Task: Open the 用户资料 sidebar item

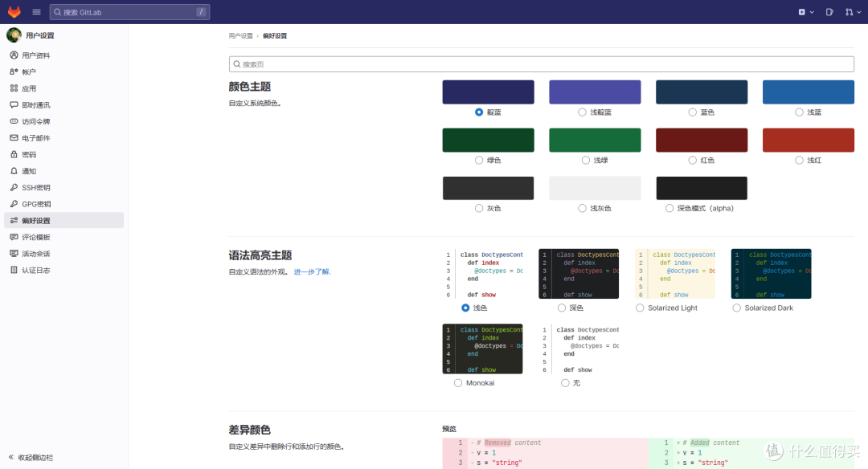Action: [x=63, y=55]
